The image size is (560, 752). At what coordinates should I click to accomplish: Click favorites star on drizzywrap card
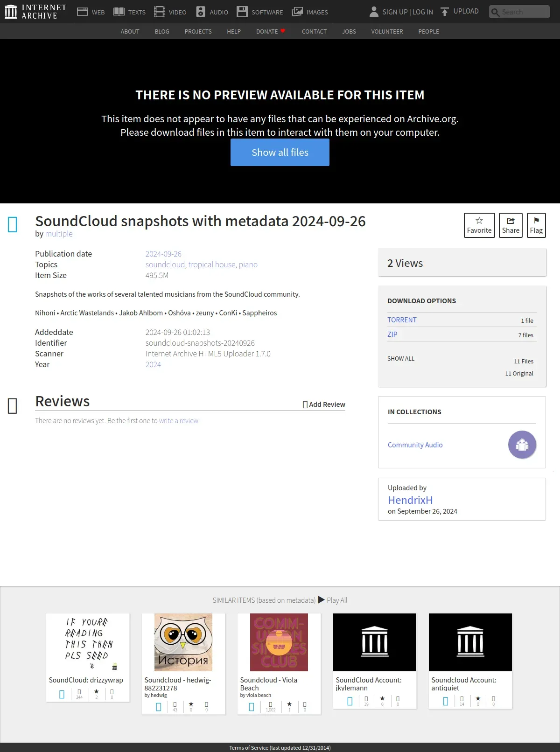pyautogui.click(x=97, y=691)
